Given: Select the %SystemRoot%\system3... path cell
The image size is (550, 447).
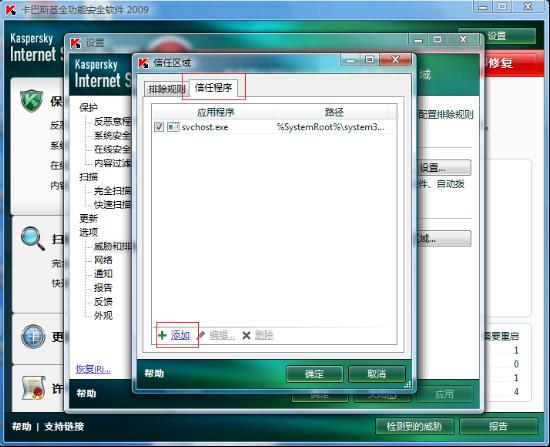Looking at the screenshot, I should [330, 127].
